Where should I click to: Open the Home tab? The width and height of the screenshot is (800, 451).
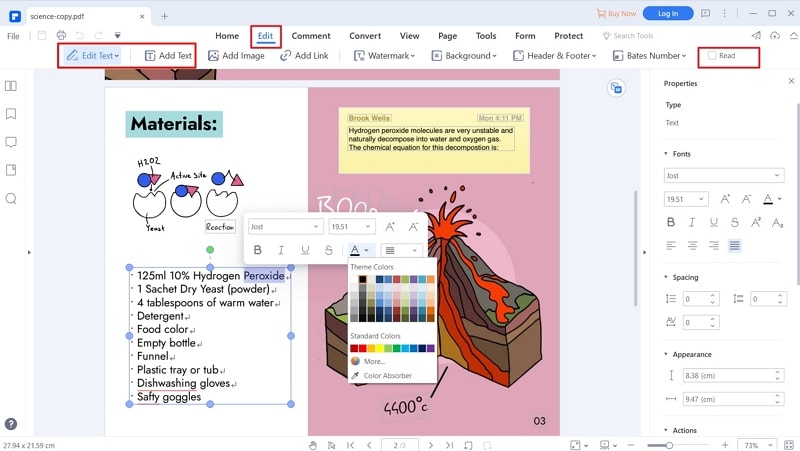[x=227, y=36]
